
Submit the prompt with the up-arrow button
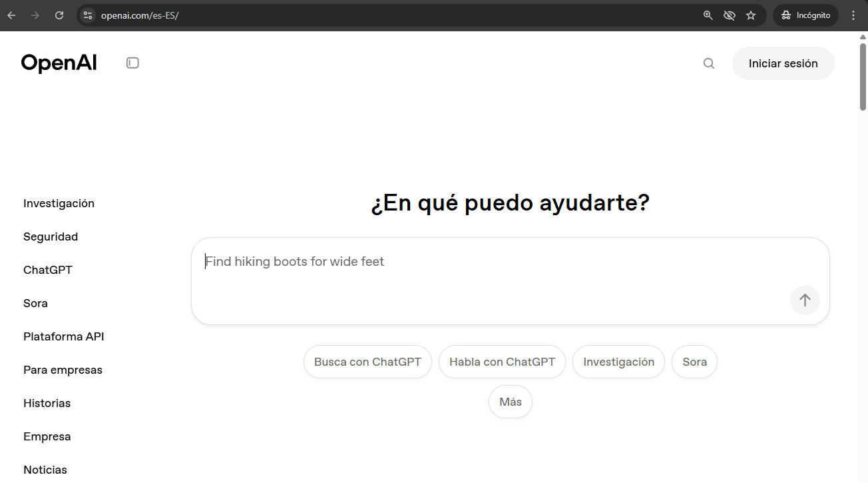(805, 300)
